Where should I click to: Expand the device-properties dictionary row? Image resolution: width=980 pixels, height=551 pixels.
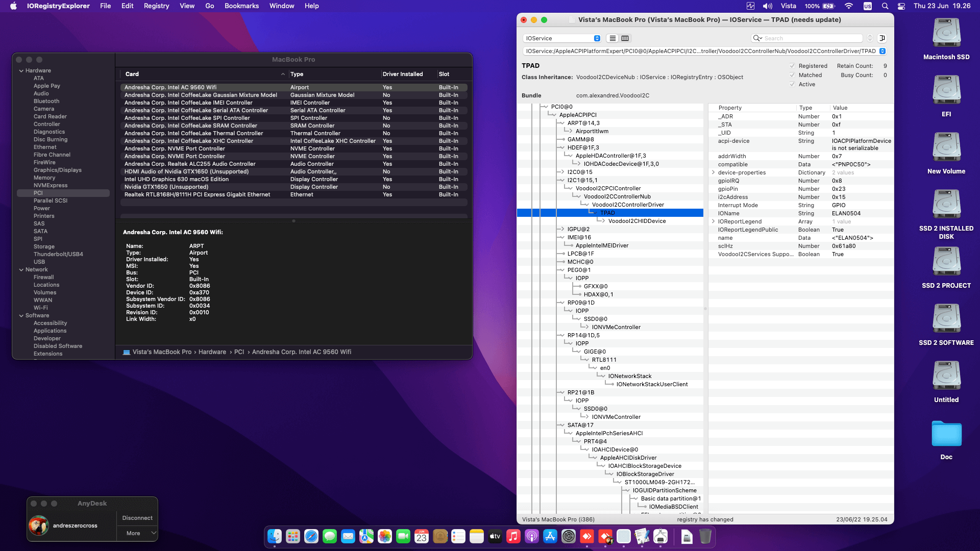point(713,172)
